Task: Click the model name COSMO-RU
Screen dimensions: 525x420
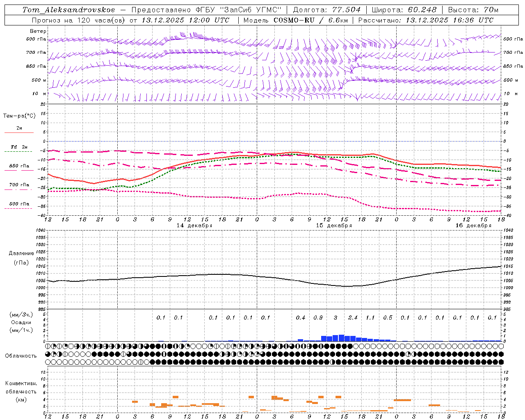Action: (x=294, y=20)
